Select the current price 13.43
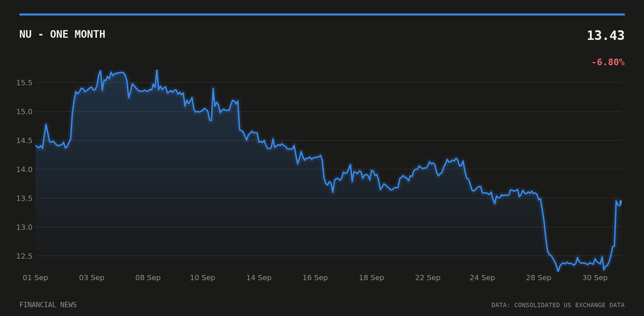The height and width of the screenshot is (316, 644). [606, 36]
